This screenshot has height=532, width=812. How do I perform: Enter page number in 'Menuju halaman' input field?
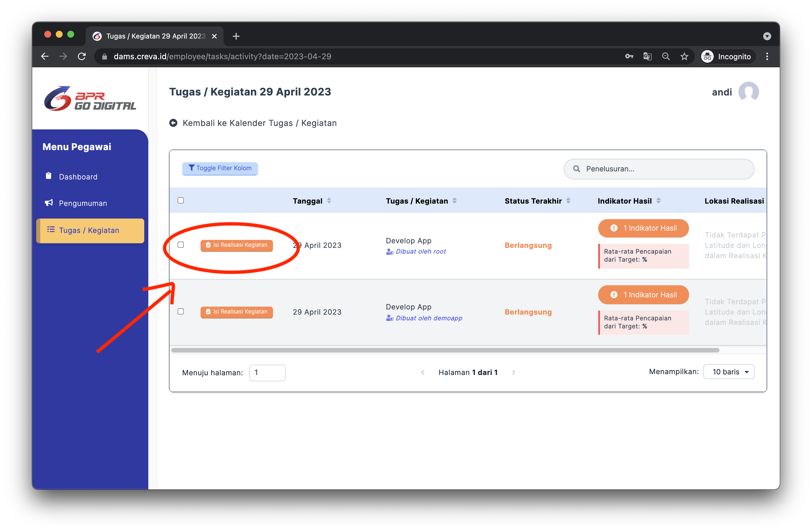tap(266, 372)
